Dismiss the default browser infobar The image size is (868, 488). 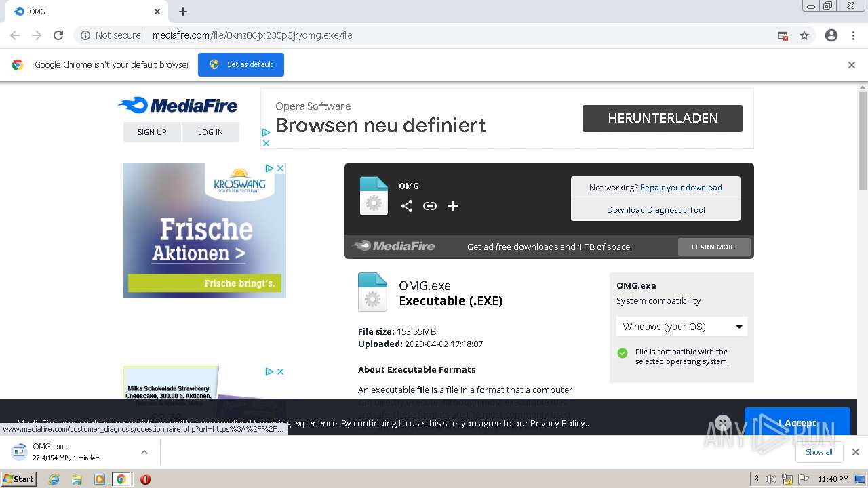click(852, 65)
